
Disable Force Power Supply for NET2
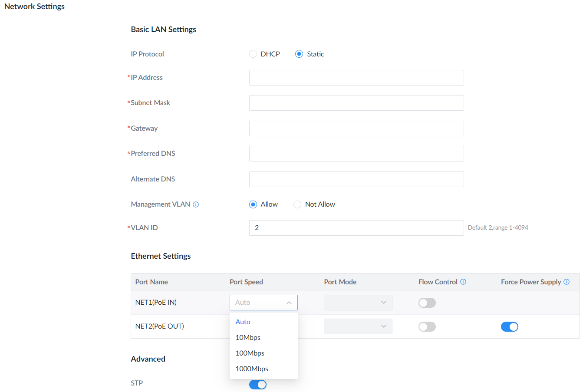tap(510, 327)
